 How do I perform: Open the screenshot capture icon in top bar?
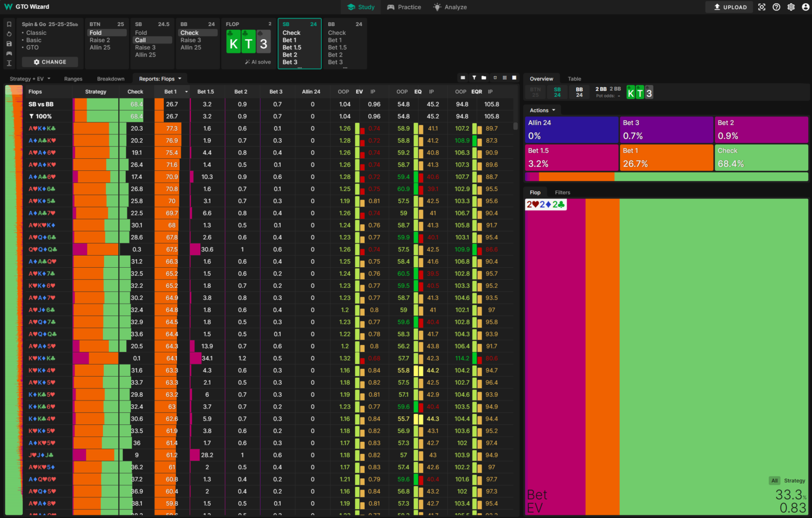(x=762, y=7)
